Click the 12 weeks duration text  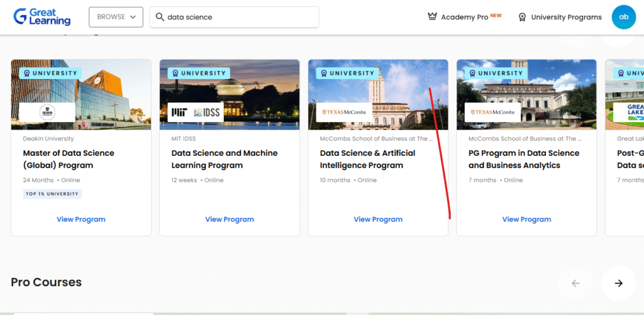tap(184, 180)
